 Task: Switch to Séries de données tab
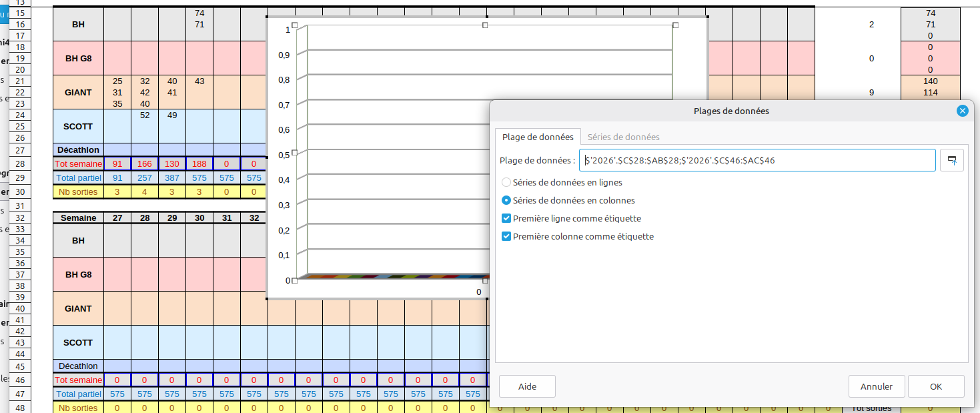[623, 137]
